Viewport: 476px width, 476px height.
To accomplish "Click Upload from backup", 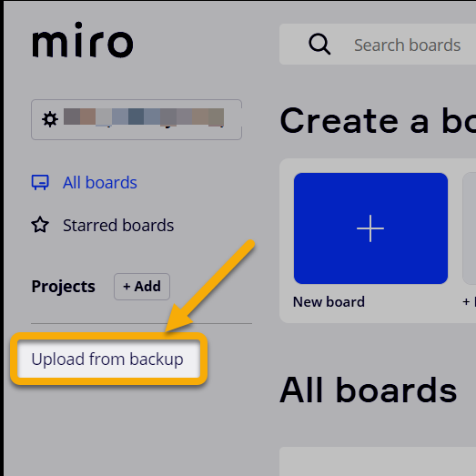I will [108, 359].
